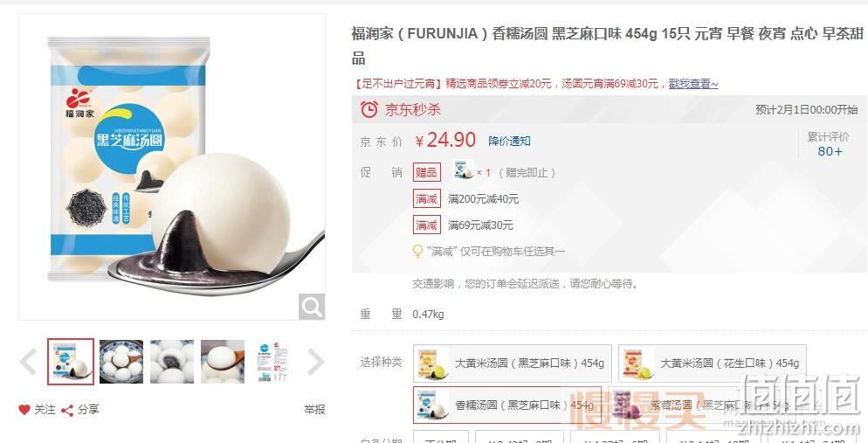View the sesame-filled tangyuan thumbnail
The height and width of the screenshot is (443, 868).
click(172, 362)
